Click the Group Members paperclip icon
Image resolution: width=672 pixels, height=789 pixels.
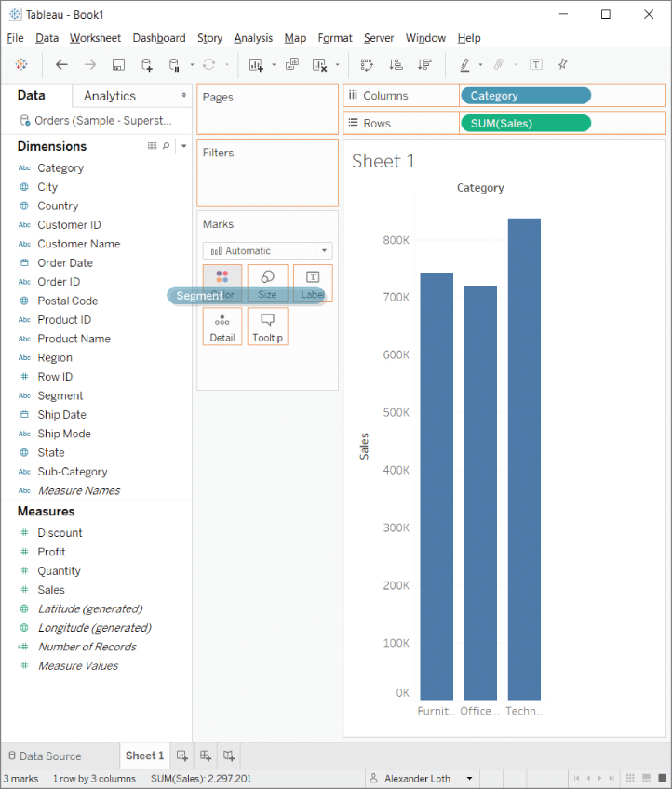(499, 64)
